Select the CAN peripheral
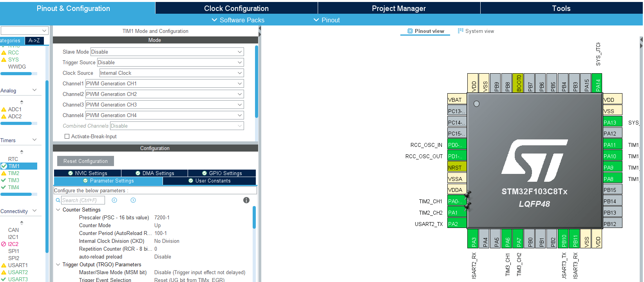Image resolution: width=644 pixels, height=282 pixels. click(x=13, y=230)
